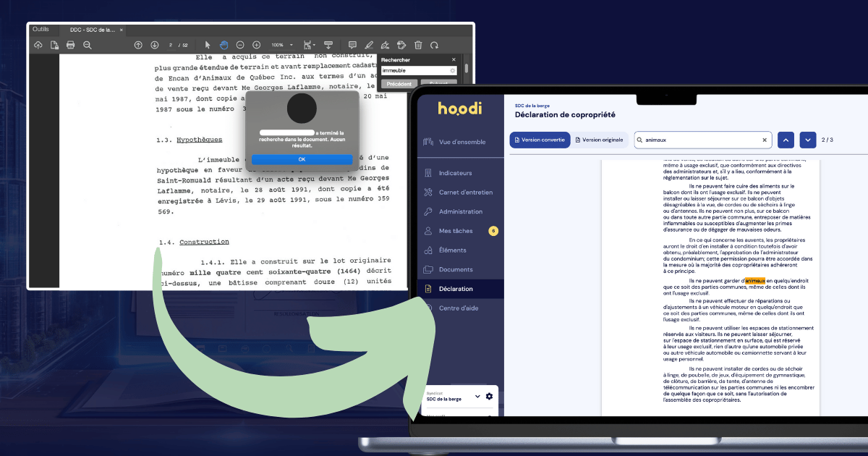Screen dimensions: 868x456
Task: Close the DDC - SDC de la... tab
Action: [122, 30]
